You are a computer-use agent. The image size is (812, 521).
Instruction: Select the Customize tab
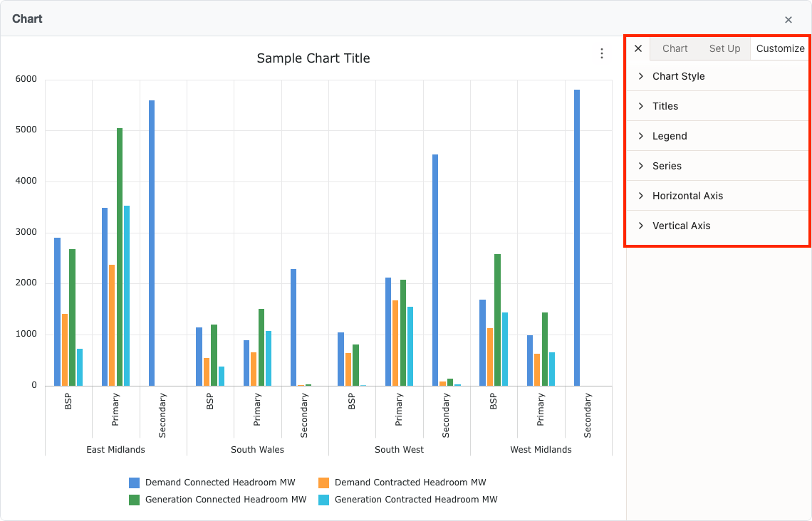780,48
